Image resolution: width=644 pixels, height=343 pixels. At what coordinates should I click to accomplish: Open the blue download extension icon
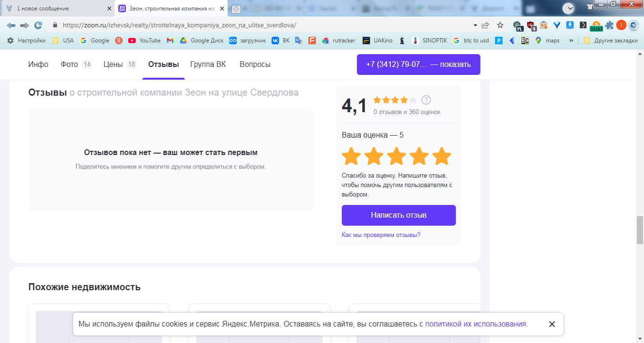coord(570,25)
